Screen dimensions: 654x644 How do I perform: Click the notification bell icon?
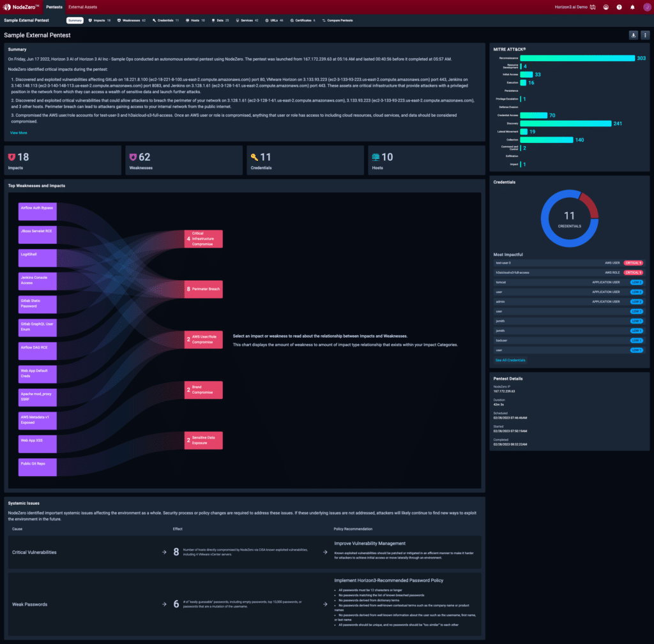pyautogui.click(x=632, y=7)
